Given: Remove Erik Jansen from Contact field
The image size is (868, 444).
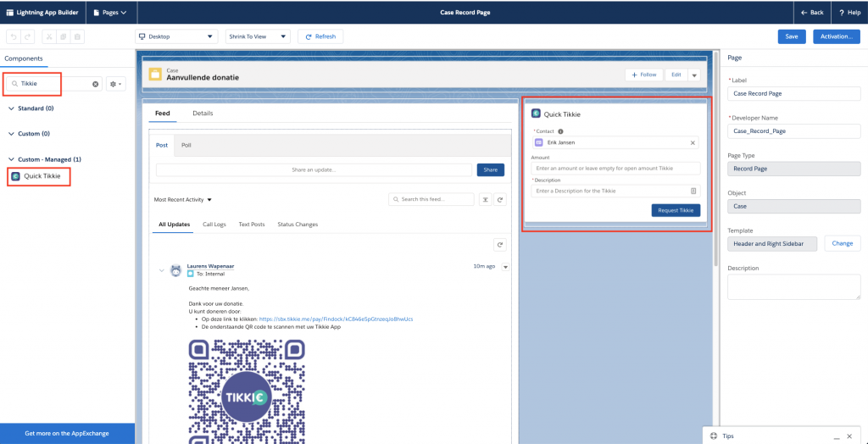Looking at the screenshot, I should [692, 143].
